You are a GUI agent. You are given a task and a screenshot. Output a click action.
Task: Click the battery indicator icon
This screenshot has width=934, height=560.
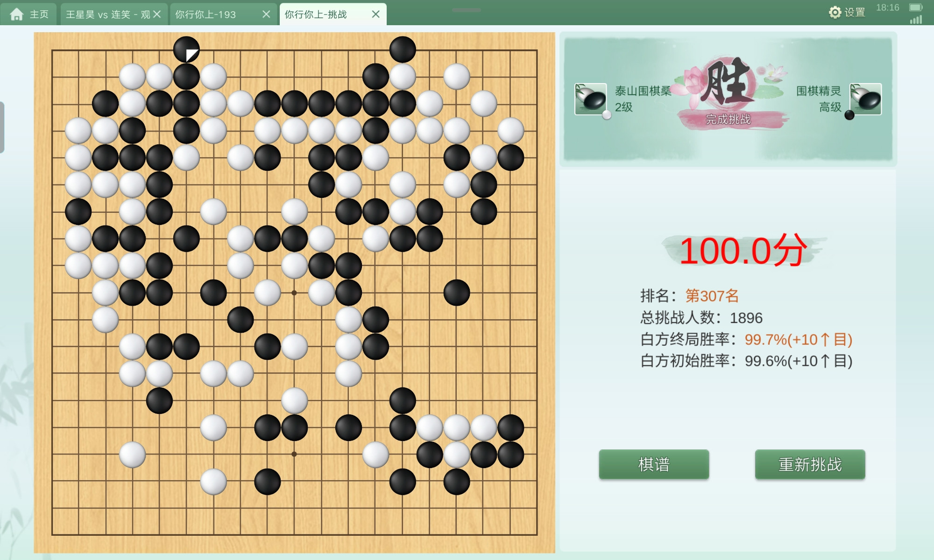(916, 7)
